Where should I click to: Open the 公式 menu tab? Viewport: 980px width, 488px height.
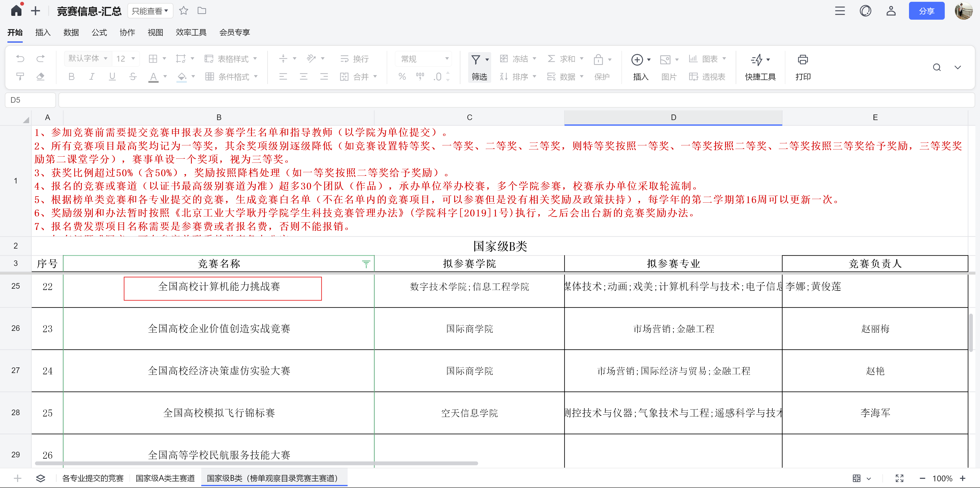[x=99, y=32]
